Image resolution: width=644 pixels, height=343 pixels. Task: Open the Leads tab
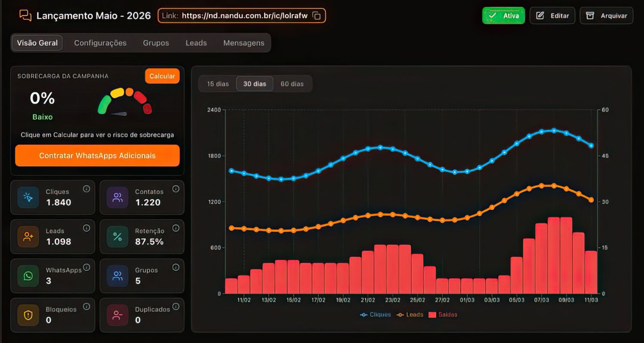tap(196, 43)
